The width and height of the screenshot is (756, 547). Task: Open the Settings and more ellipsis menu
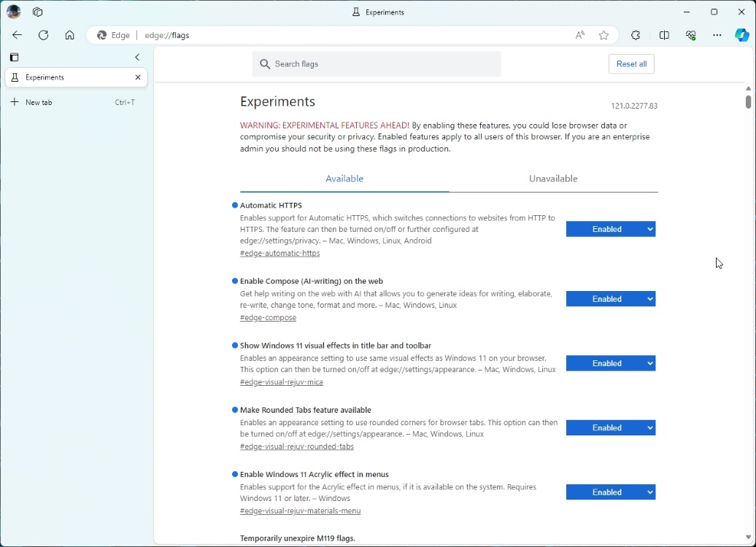pyautogui.click(x=717, y=35)
